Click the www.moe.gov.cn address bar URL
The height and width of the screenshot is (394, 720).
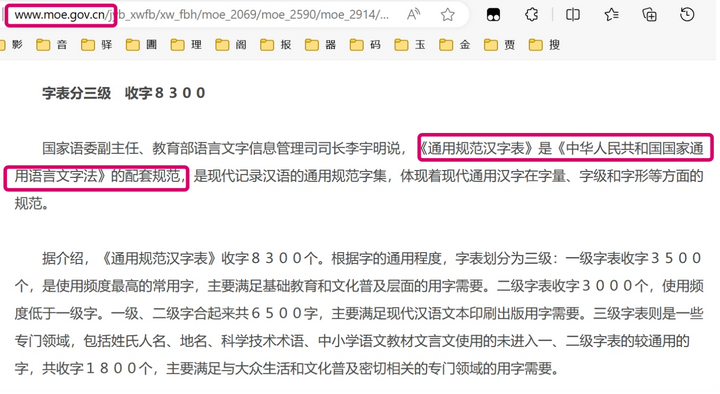tap(202, 15)
